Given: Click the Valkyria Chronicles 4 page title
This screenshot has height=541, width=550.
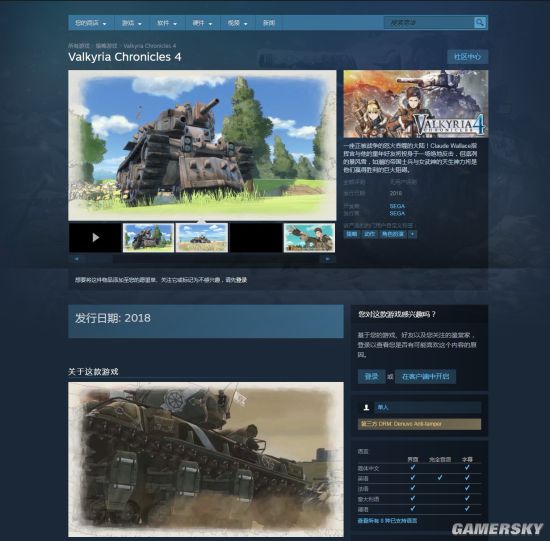Looking at the screenshot, I should 125,57.
